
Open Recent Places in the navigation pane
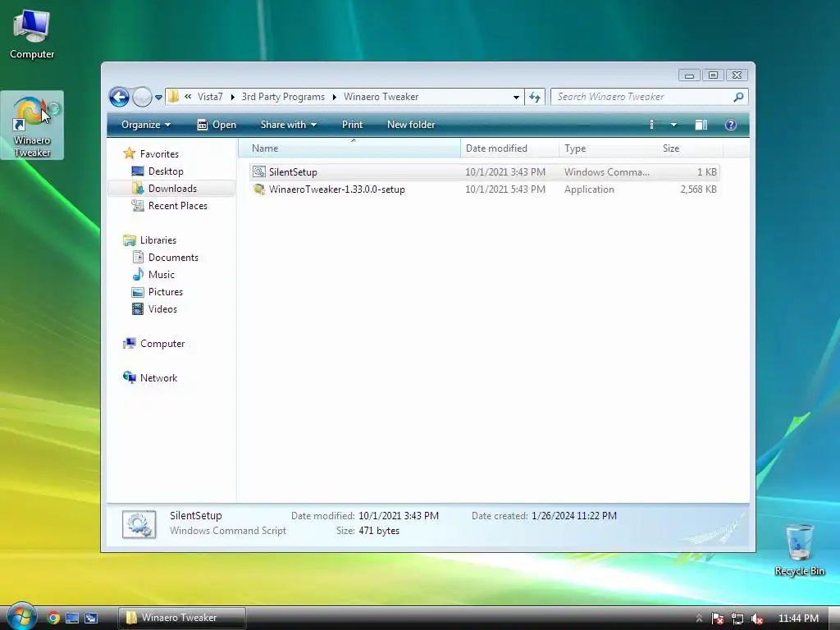pos(177,206)
